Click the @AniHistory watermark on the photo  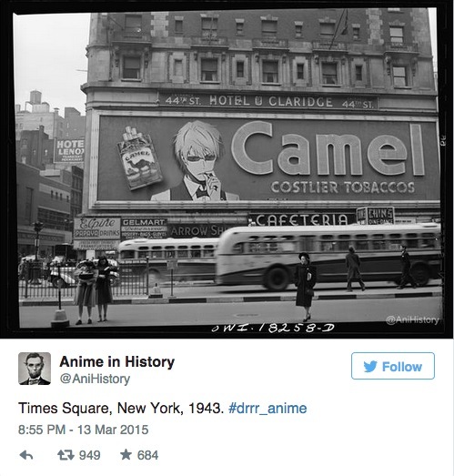pos(412,319)
